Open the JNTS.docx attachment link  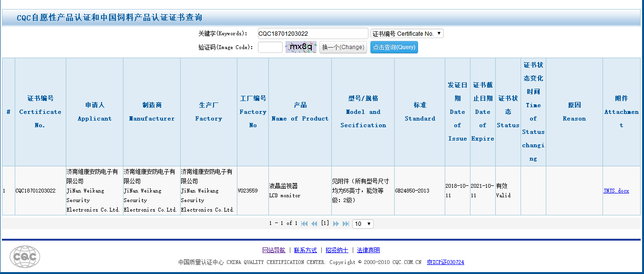(x=616, y=191)
